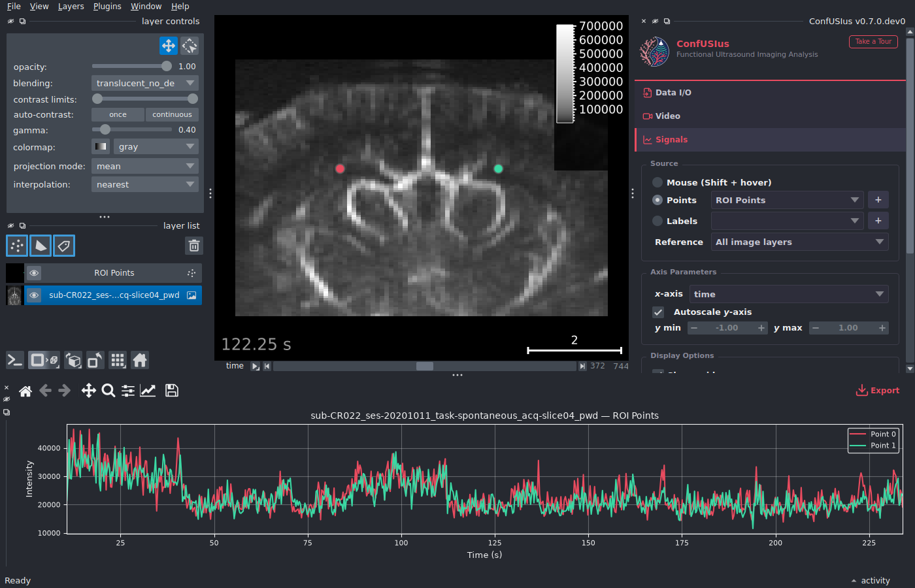The height and width of the screenshot is (588, 915).
Task: Roll displayed dimensions order
Action: tap(74, 360)
